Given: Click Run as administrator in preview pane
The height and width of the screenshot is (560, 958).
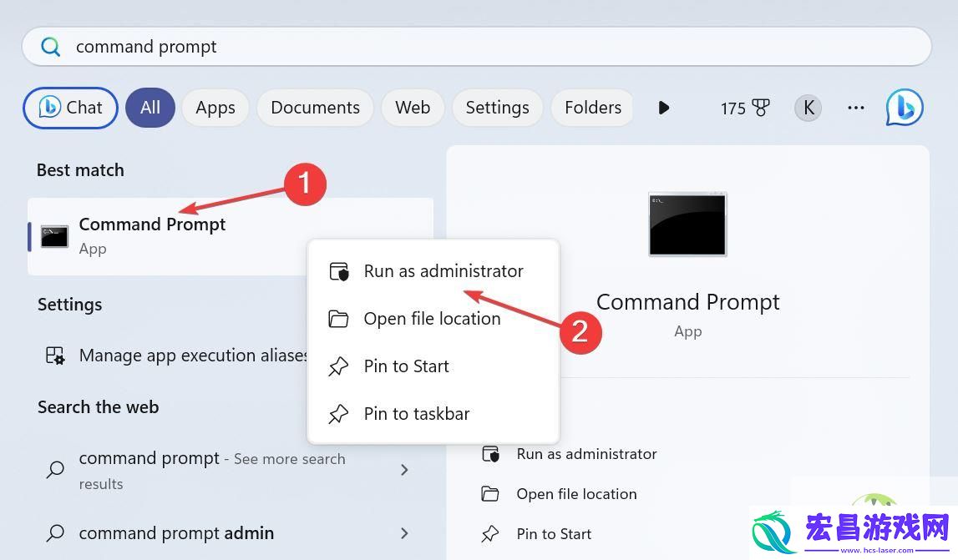Looking at the screenshot, I should 586,454.
